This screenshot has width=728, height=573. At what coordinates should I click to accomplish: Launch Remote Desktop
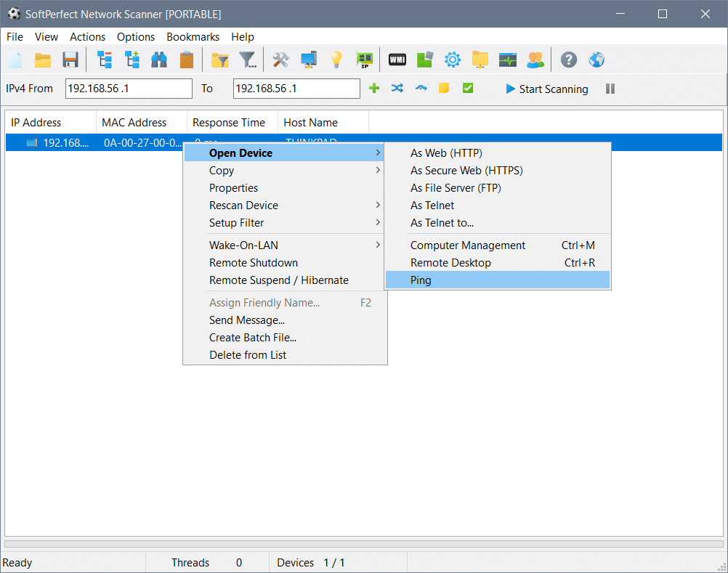pos(498,263)
